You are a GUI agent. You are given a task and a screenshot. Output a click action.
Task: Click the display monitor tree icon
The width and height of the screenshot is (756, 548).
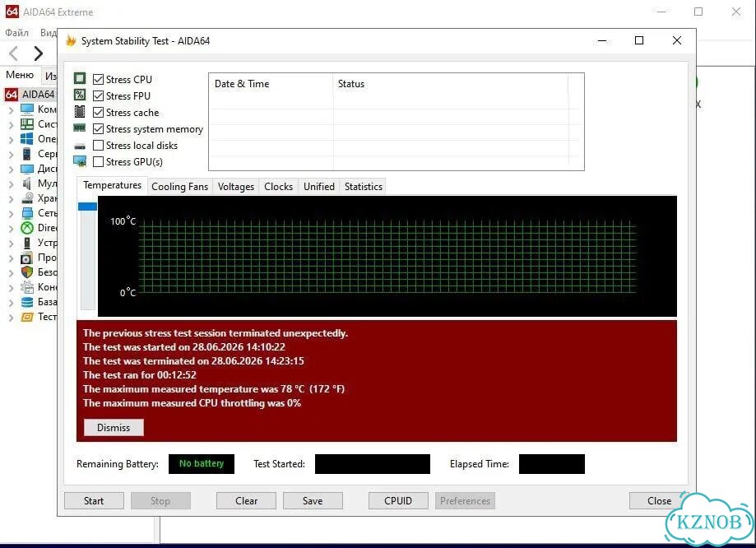pyautogui.click(x=27, y=169)
